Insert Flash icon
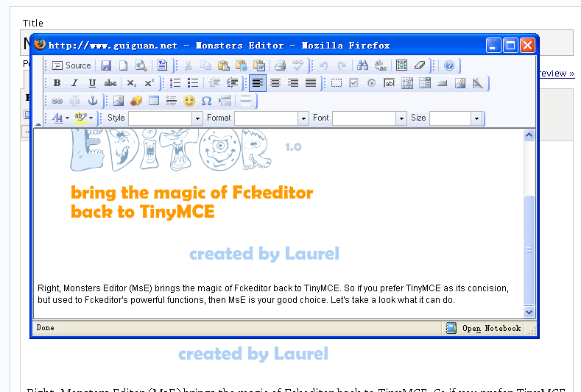Screen dimensions: 581x392 point(136,101)
